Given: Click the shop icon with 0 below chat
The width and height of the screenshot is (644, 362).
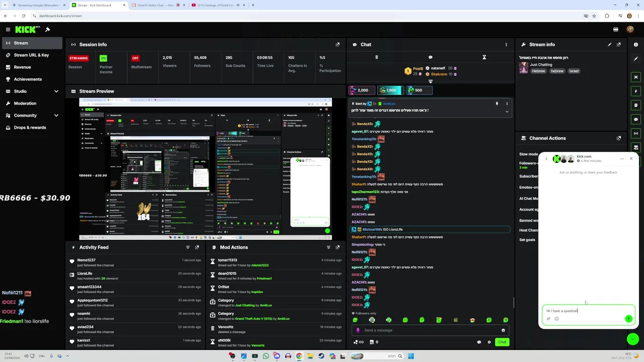Looking at the screenshot, I should point(374,342).
